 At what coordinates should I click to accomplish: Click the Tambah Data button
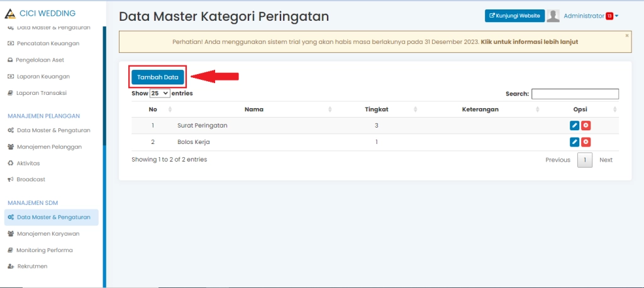[158, 77]
